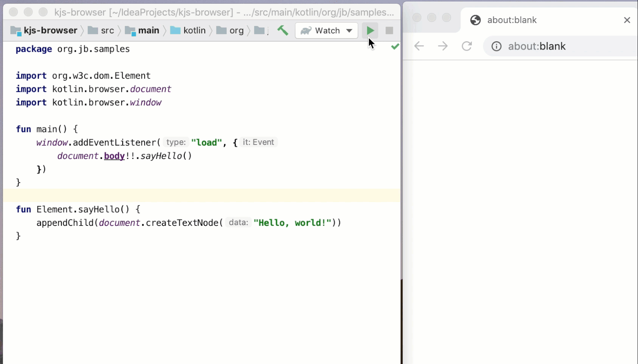Close the about:blank tab
The image size is (638, 364).
coord(627,20)
